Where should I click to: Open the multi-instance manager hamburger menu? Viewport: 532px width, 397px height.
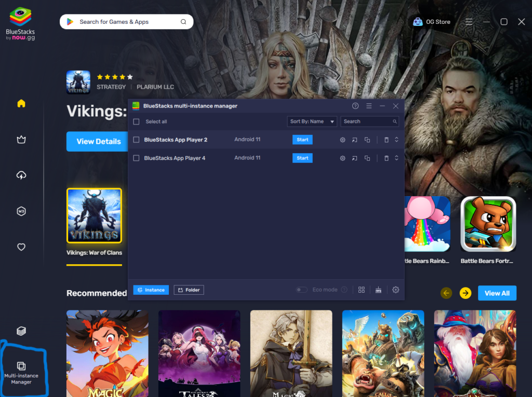click(x=369, y=106)
